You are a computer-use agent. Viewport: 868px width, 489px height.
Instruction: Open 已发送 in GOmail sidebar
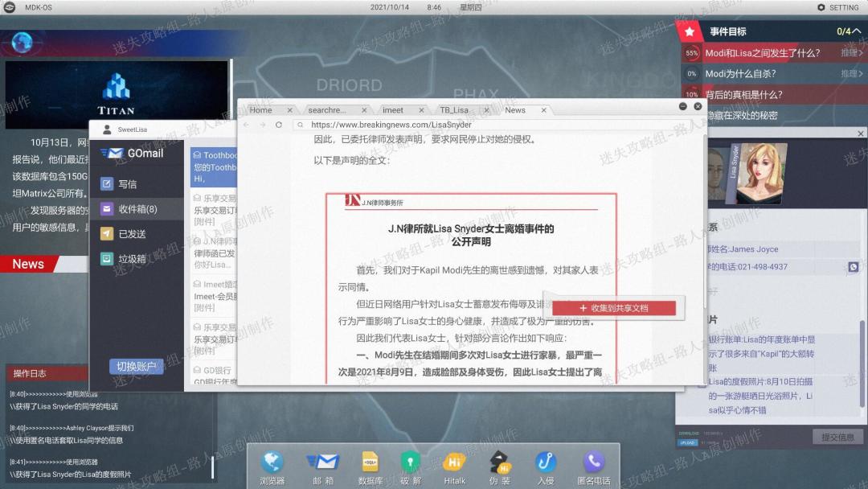pyautogui.click(x=137, y=234)
